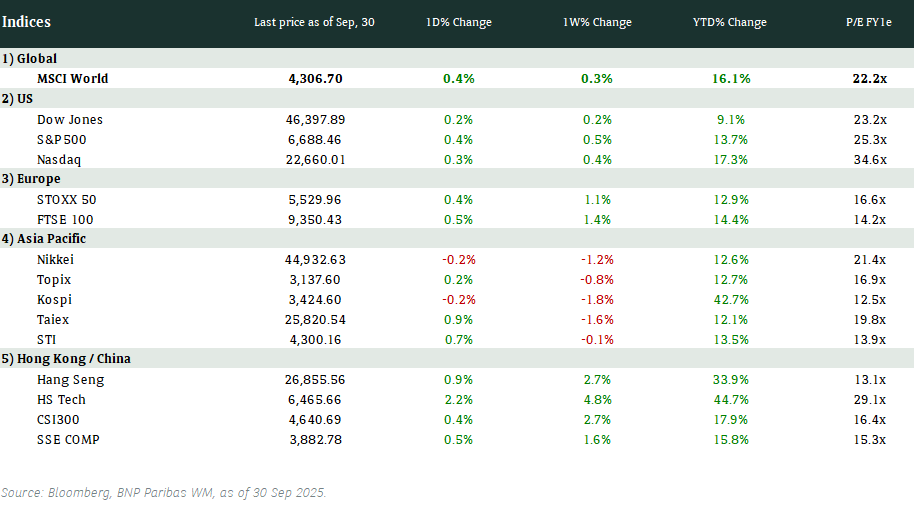Click the Indices column header
This screenshot has width=914, height=520.
coord(27,22)
